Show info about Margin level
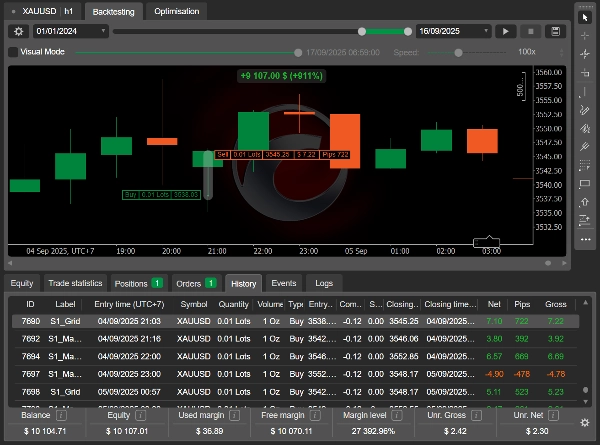This screenshot has width=600, height=445. coord(396,415)
